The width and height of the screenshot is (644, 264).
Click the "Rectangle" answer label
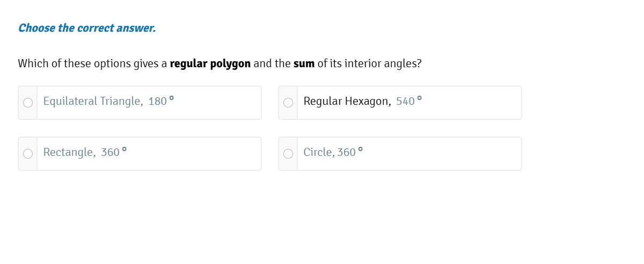tap(69, 152)
